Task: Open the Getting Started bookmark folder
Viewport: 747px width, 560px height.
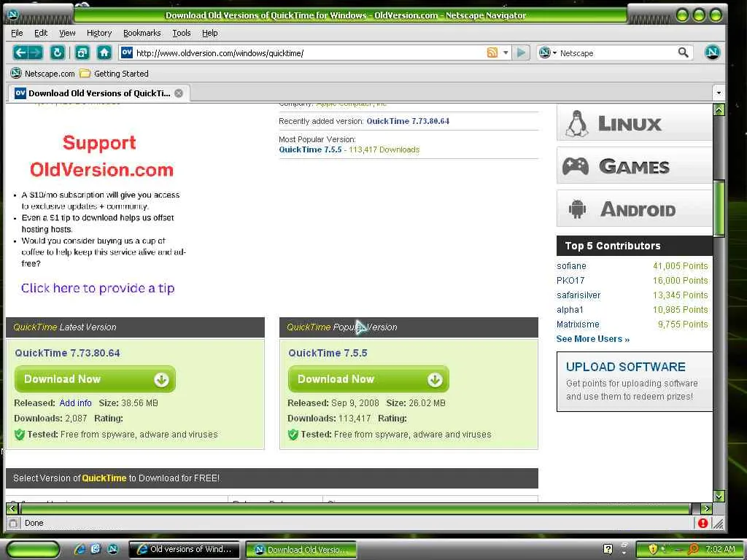Action: coord(115,74)
